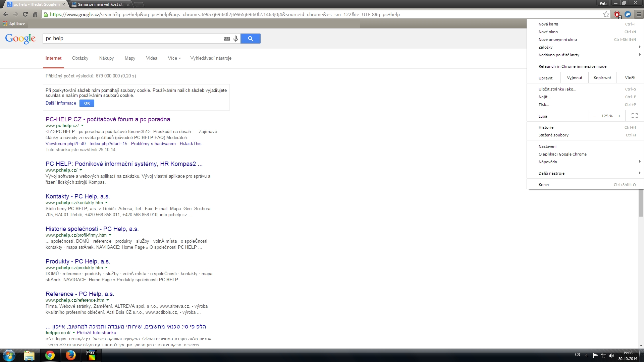644x362 pixels.
Task: Click the network tray icon
Action: [x=603, y=356]
